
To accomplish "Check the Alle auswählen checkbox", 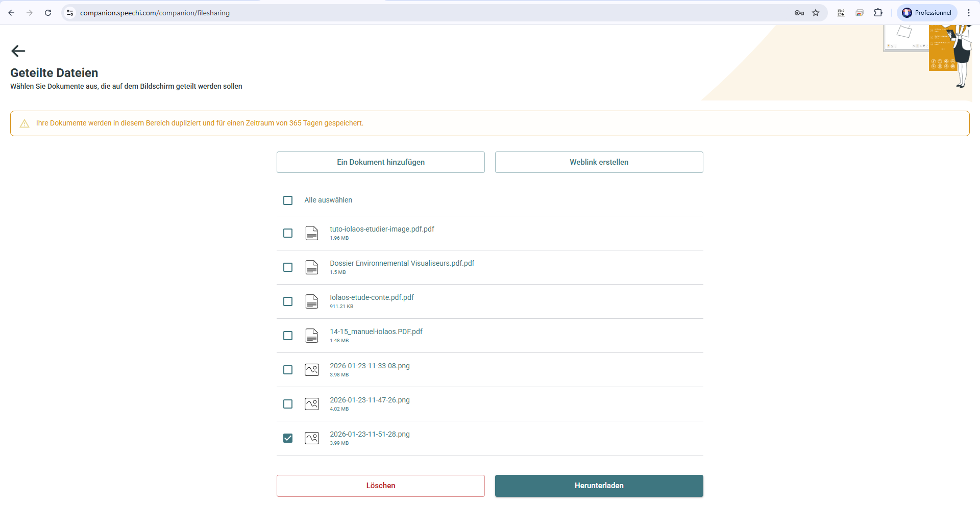I will (x=288, y=200).
